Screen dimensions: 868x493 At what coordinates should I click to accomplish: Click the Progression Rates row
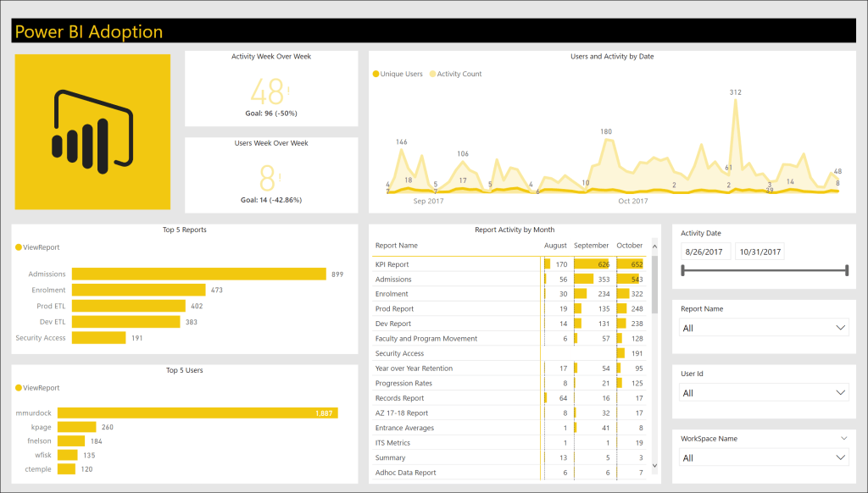[509, 384]
